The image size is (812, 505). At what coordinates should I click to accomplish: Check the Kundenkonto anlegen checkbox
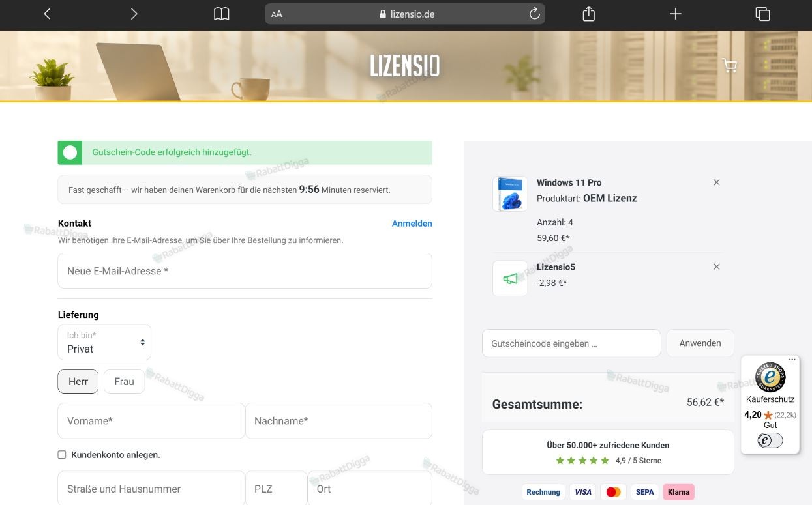pyautogui.click(x=62, y=455)
